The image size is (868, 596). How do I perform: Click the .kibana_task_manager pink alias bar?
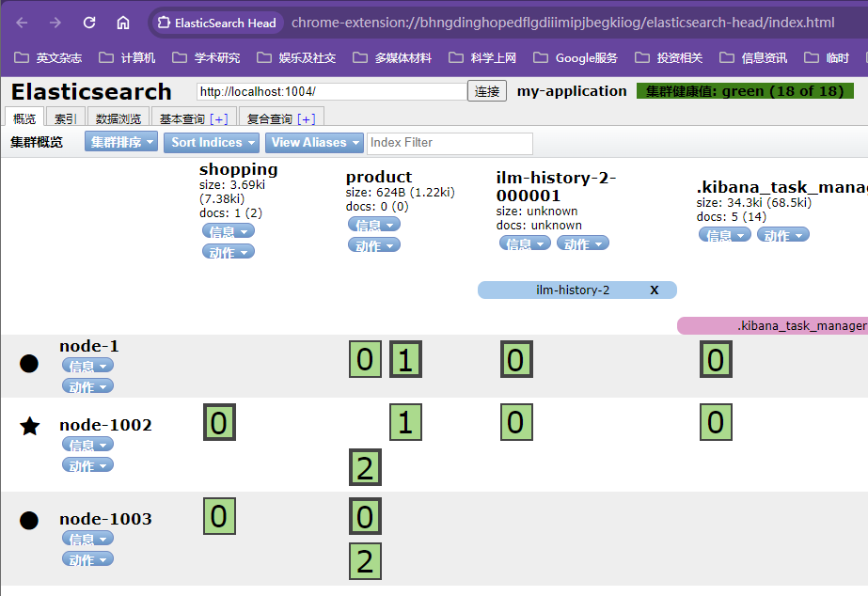click(x=773, y=326)
